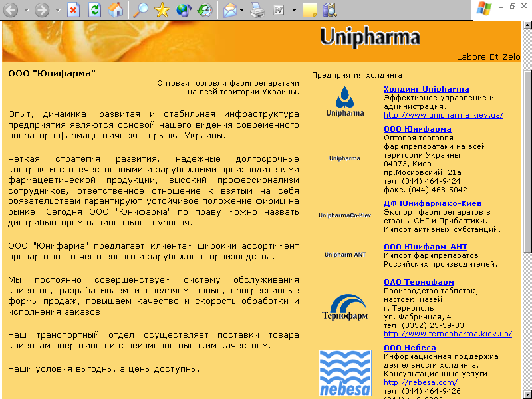
Task: Click the Windows flag logo
Action: (x=484, y=8)
